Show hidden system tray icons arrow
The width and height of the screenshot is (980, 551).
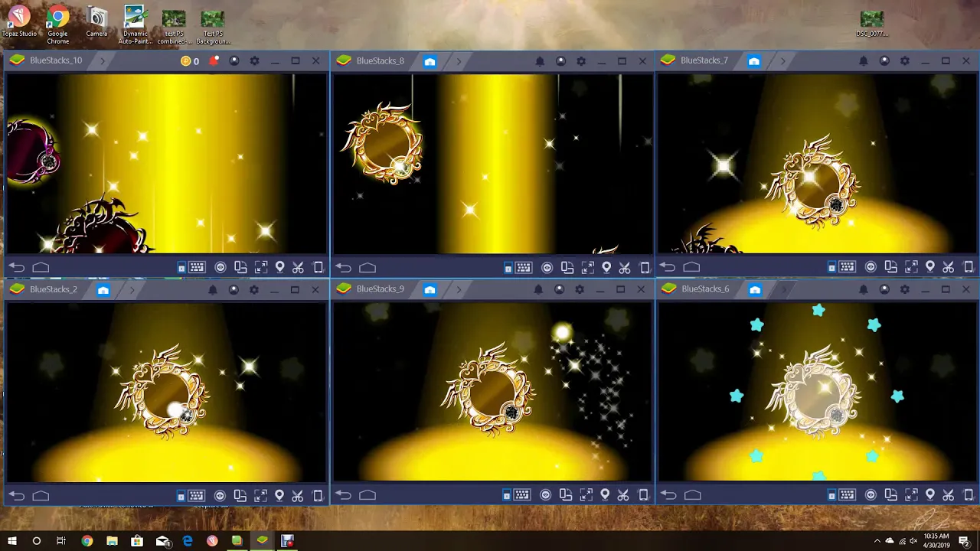[877, 540]
